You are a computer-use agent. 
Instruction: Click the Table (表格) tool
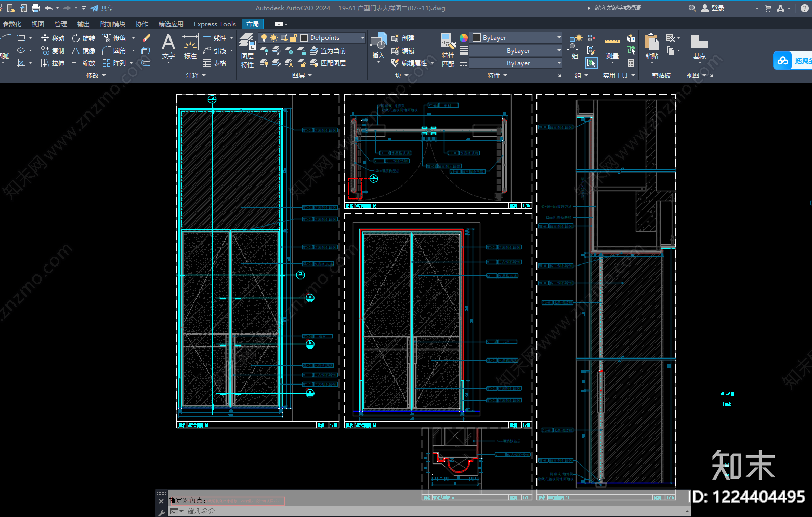click(215, 63)
